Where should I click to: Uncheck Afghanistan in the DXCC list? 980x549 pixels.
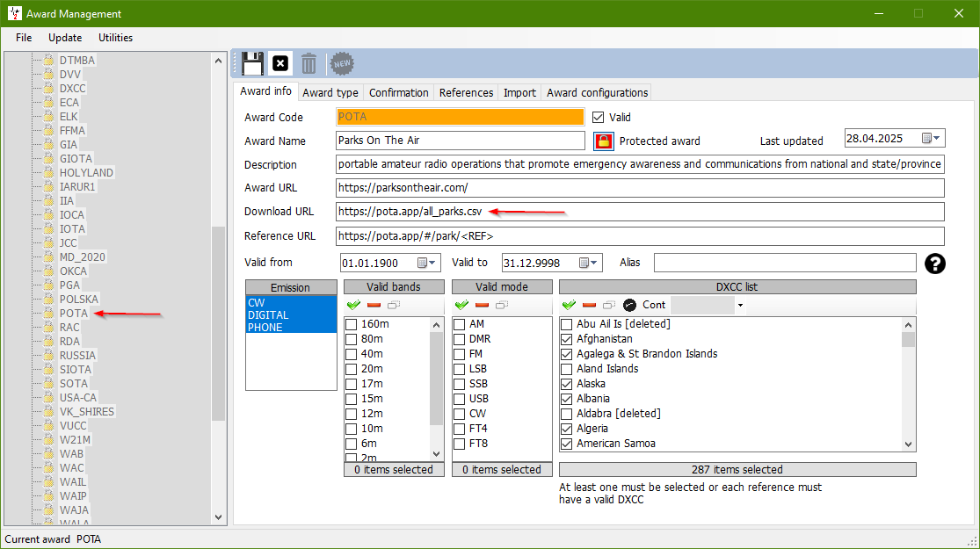(x=567, y=339)
